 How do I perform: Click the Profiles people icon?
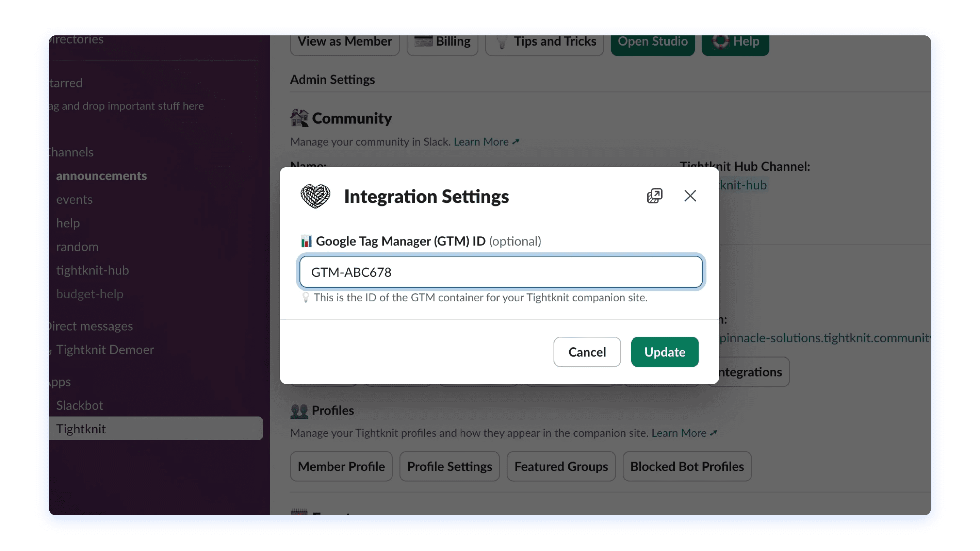point(299,411)
